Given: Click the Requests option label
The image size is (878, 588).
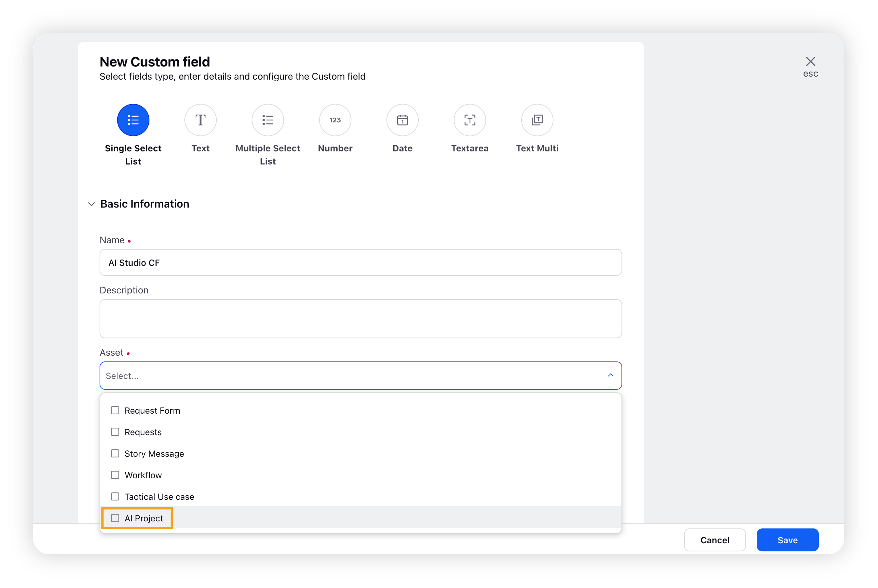Looking at the screenshot, I should pos(143,432).
